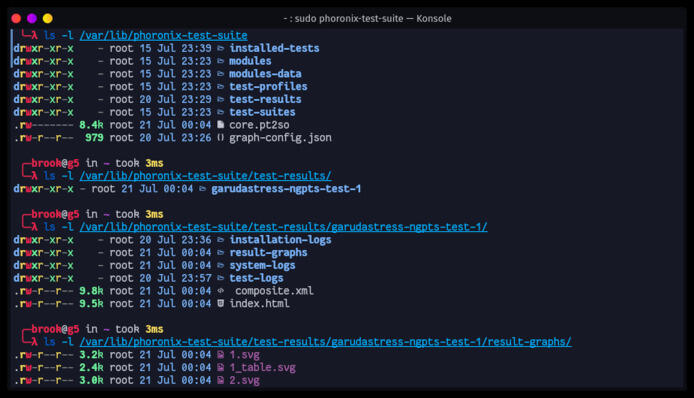Click the folder icon next to garudastress-ngpts-test-1
The height and width of the screenshot is (398, 694).
tap(202, 189)
